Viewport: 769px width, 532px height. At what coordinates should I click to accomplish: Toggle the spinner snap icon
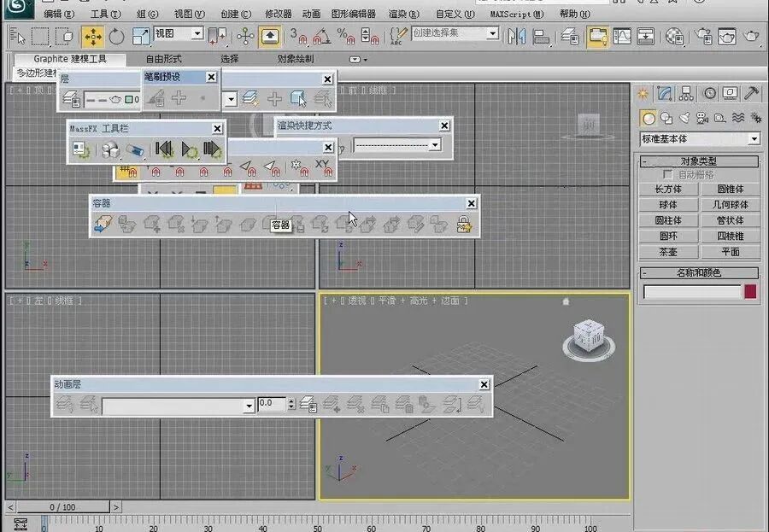point(370,37)
